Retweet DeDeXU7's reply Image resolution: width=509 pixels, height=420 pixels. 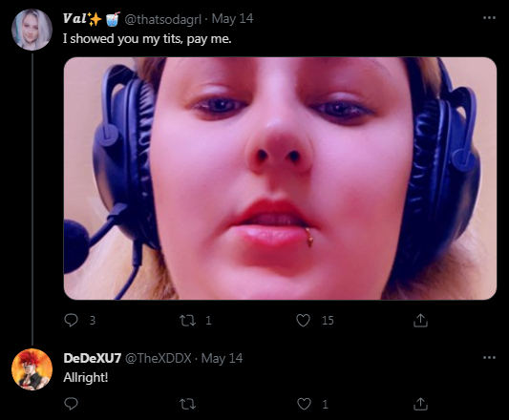[187, 404]
